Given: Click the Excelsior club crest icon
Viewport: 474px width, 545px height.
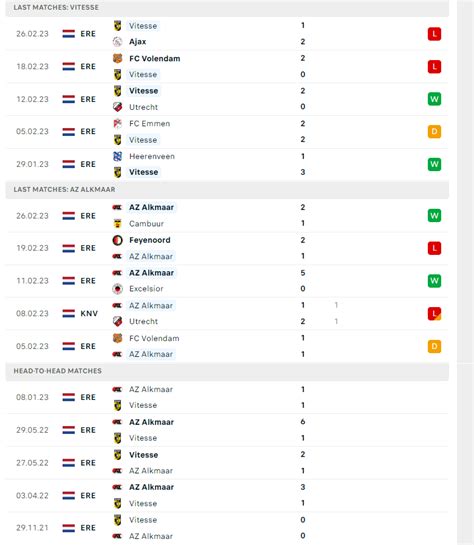Looking at the screenshot, I should [117, 288].
